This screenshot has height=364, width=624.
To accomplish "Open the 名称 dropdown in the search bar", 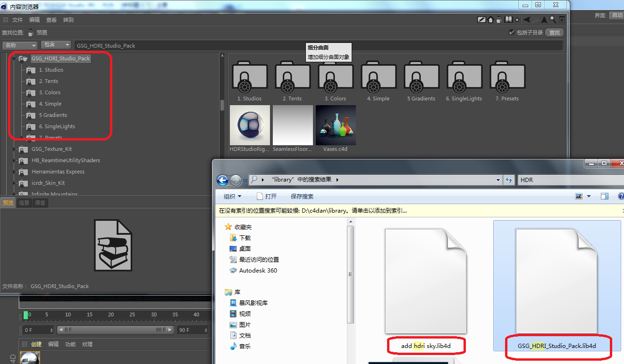I will click(19, 45).
